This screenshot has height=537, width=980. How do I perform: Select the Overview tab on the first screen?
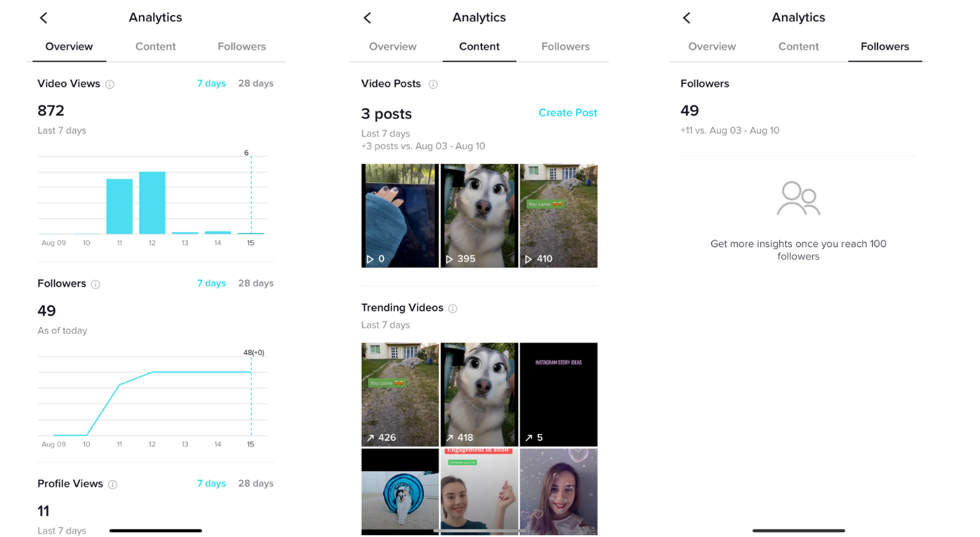pos(69,46)
